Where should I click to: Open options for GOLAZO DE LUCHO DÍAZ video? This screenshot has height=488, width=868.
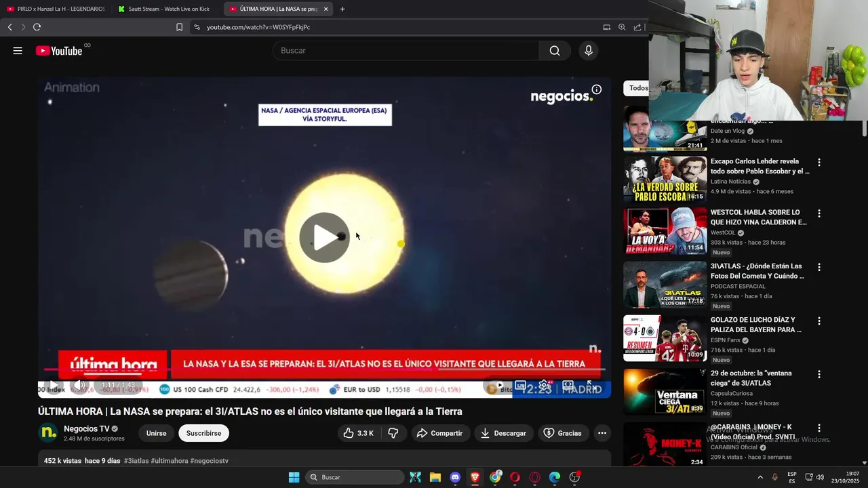pos(819,321)
